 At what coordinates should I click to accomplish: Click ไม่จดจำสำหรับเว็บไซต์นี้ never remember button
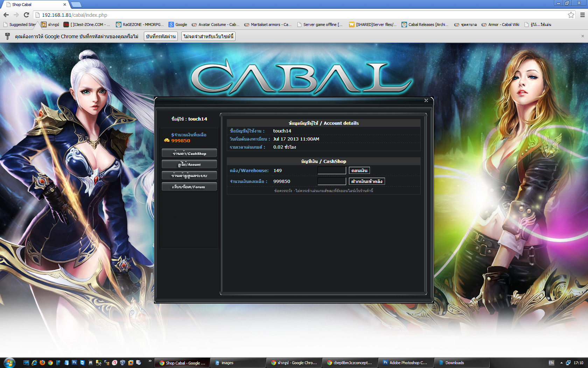[x=208, y=36]
